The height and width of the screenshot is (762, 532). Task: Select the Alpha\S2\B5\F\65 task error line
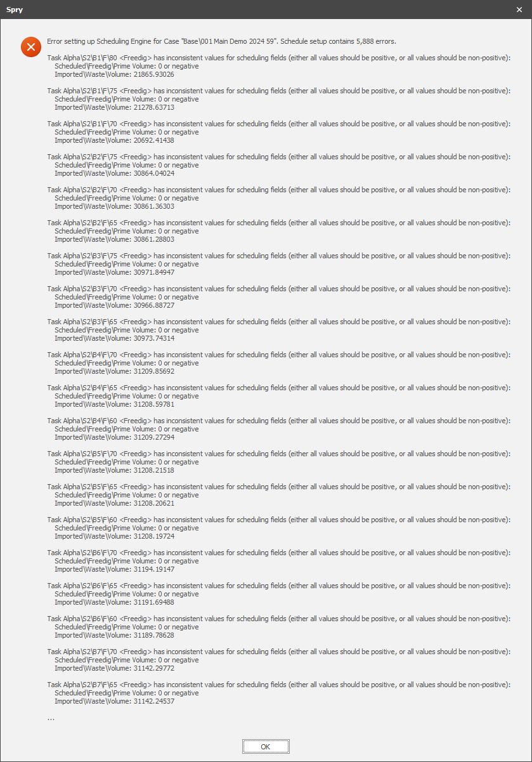(x=278, y=487)
